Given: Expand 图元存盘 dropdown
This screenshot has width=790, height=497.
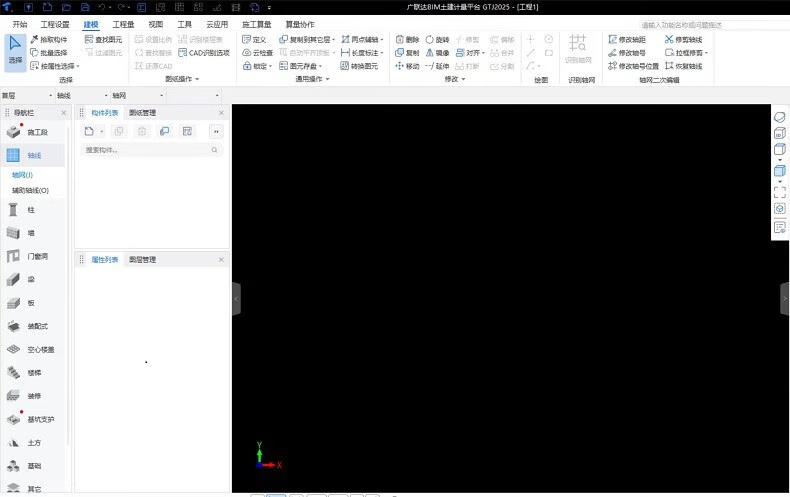Looking at the screenshot, I should 320,66.
